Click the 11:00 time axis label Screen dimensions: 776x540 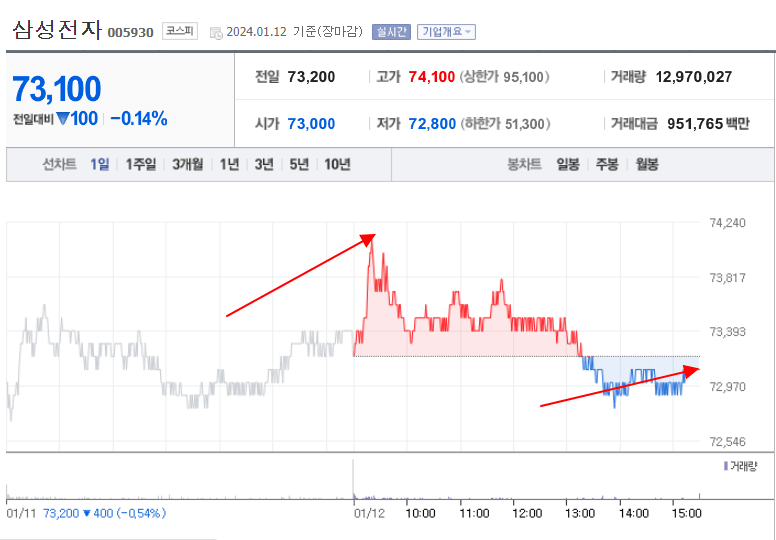coord(474,513)
